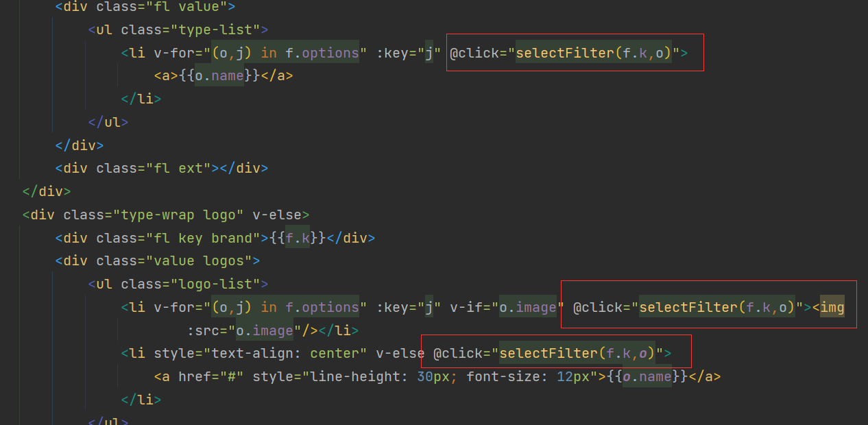Click the href="#" attribute
868x425 pixels.
coord(211,377)
